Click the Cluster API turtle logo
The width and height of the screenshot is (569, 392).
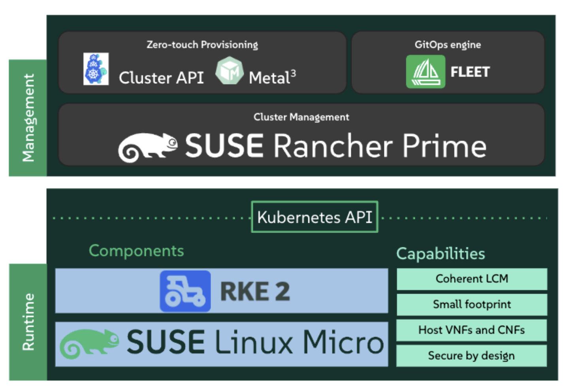[x=96, y=69]
